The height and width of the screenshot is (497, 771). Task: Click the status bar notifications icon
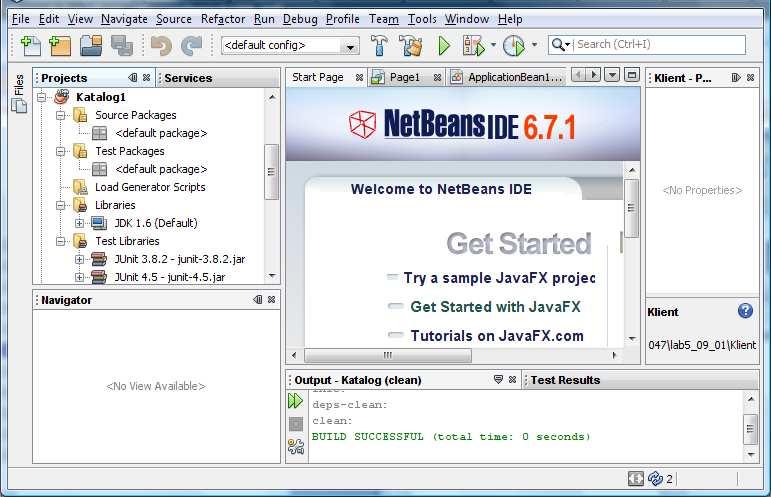coord(636,478)
